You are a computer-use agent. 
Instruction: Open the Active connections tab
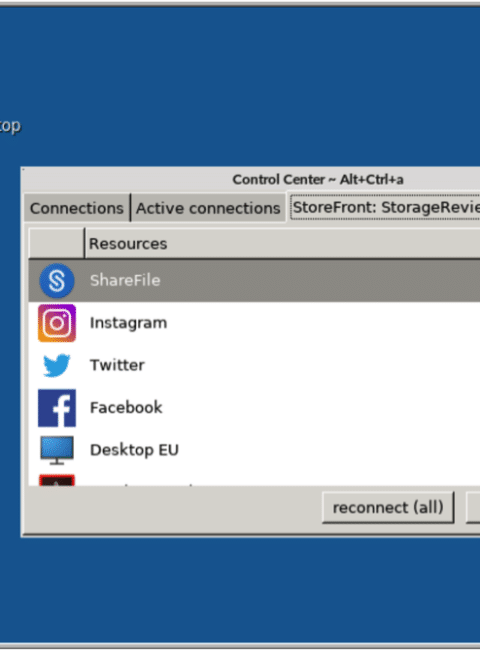tap(208, 208)
